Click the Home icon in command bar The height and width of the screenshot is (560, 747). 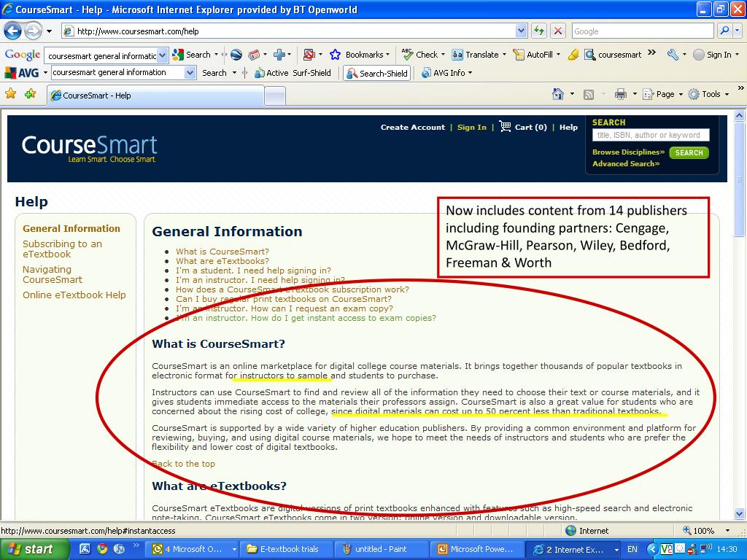click(x=558, y=94)
